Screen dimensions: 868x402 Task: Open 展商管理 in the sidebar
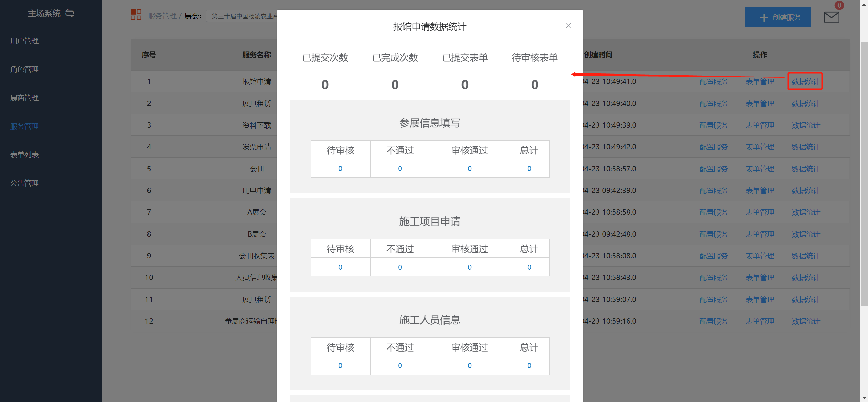[x=24, y=98]
